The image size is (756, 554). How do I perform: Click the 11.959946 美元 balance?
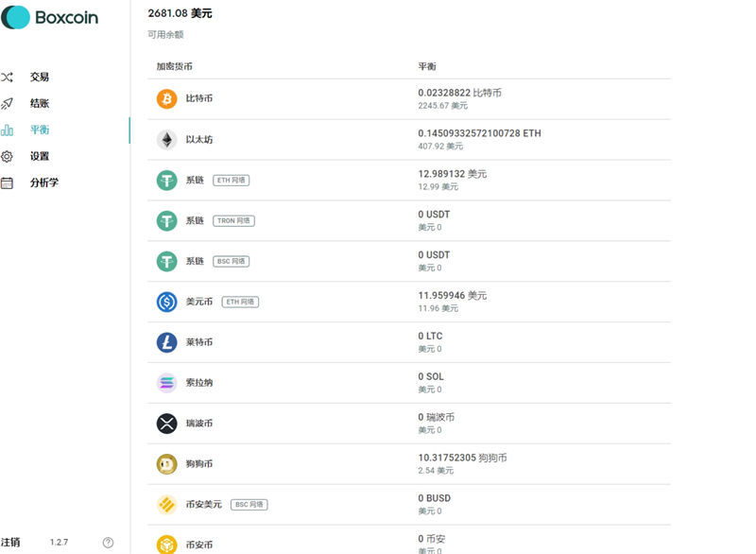click(453, 295)
